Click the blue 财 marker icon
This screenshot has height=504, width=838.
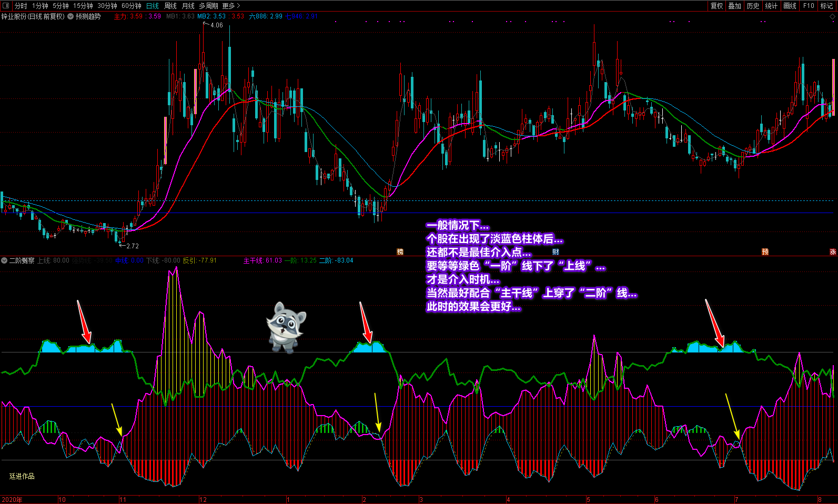point(556,252)
